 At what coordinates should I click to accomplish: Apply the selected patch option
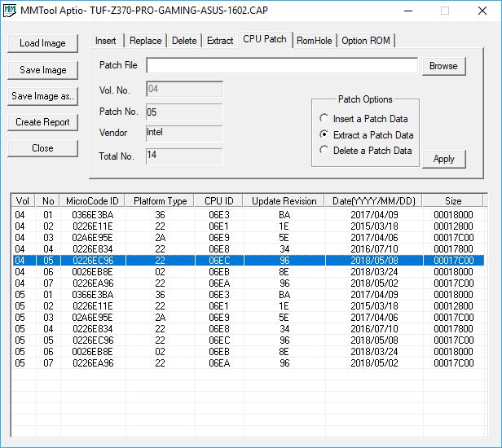tap(443, 159)
